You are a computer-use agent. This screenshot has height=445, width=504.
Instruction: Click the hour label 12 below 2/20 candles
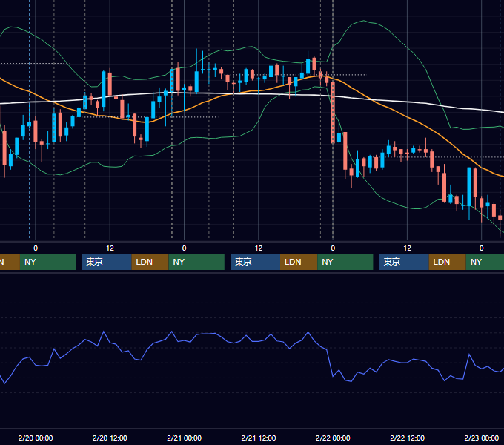pyautogui.click(x=110, y=248)
